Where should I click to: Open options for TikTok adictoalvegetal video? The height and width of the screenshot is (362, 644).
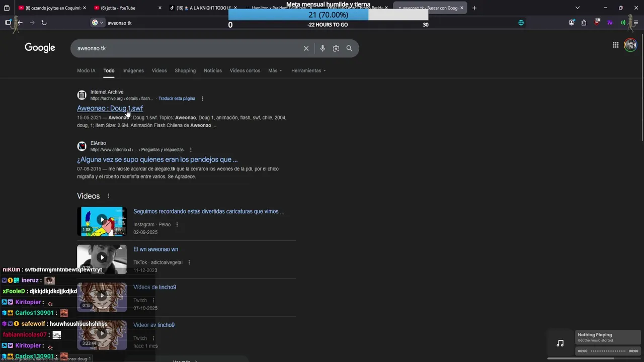click(x=189, y=262)
